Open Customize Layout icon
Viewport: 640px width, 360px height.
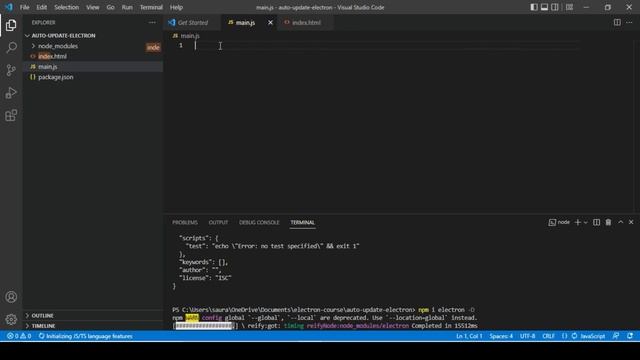[569, 7]
